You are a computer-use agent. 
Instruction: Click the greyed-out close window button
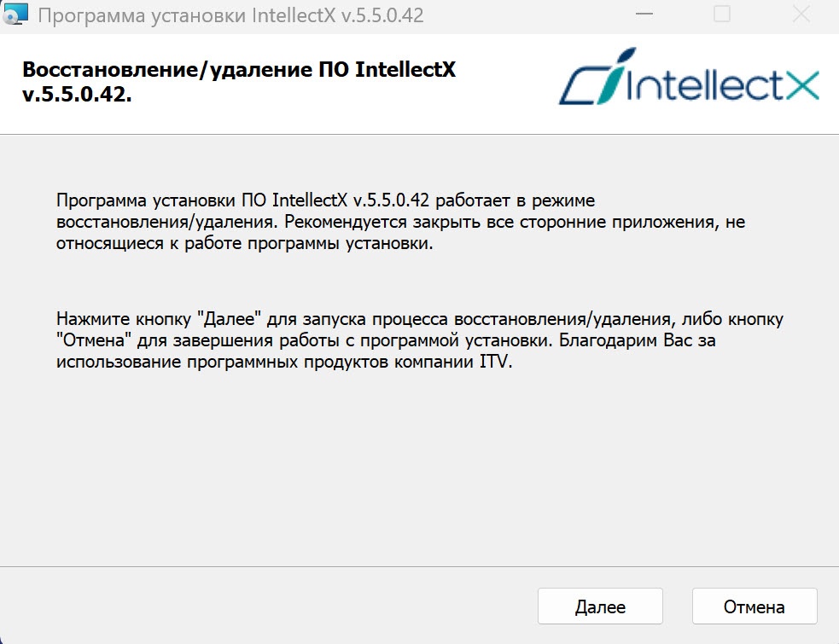pos(801,15)
